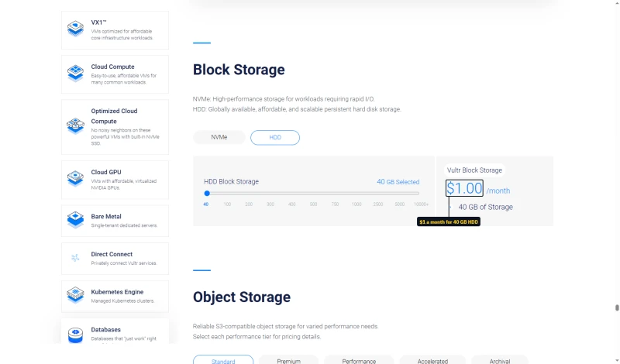Set slider to the 100 GB mark
This screenshot has height=364, width=620.
pos(227,204)
